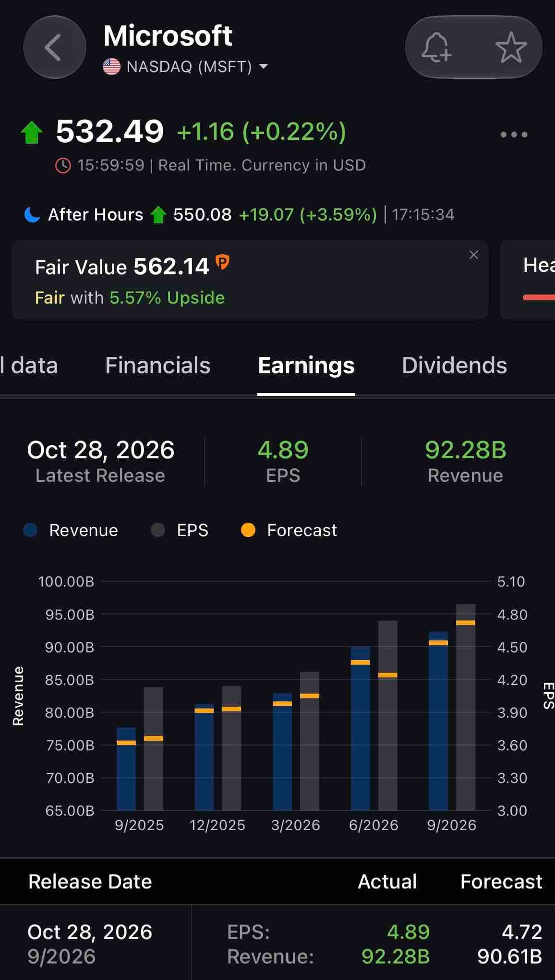Tap the After Hours moon icon
555x980 pixels.
tap(32, 214)
